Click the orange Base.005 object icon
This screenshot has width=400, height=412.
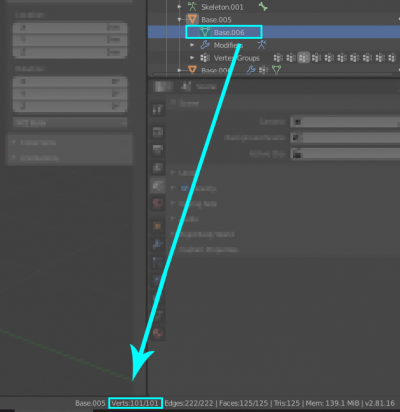pyautogui.click(x=192, y=19)
